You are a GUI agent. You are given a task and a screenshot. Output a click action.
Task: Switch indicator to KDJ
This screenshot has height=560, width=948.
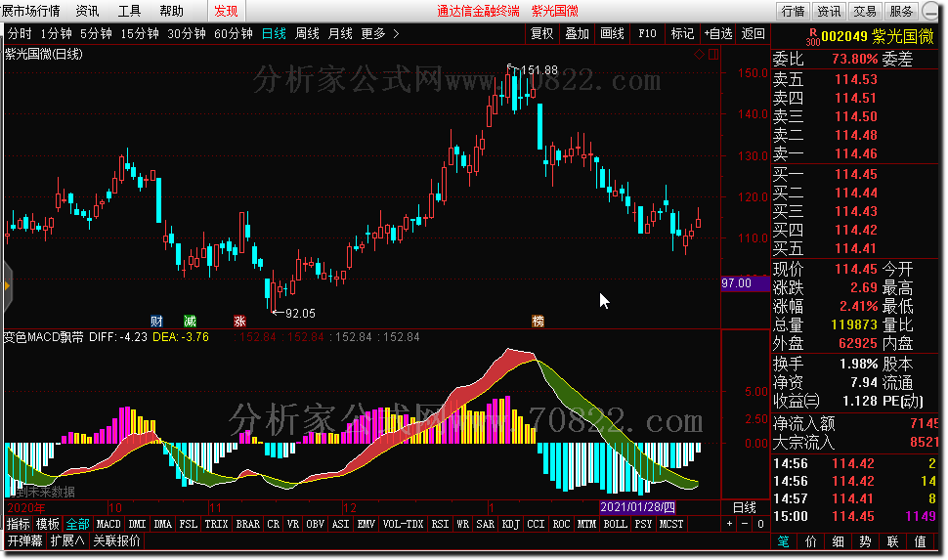click(511, 524)
